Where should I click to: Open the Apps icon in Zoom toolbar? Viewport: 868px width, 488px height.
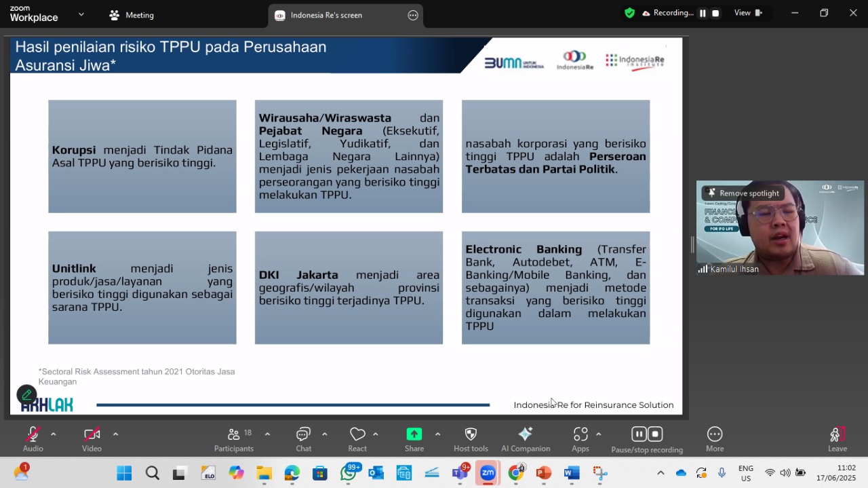pos(580,434)
